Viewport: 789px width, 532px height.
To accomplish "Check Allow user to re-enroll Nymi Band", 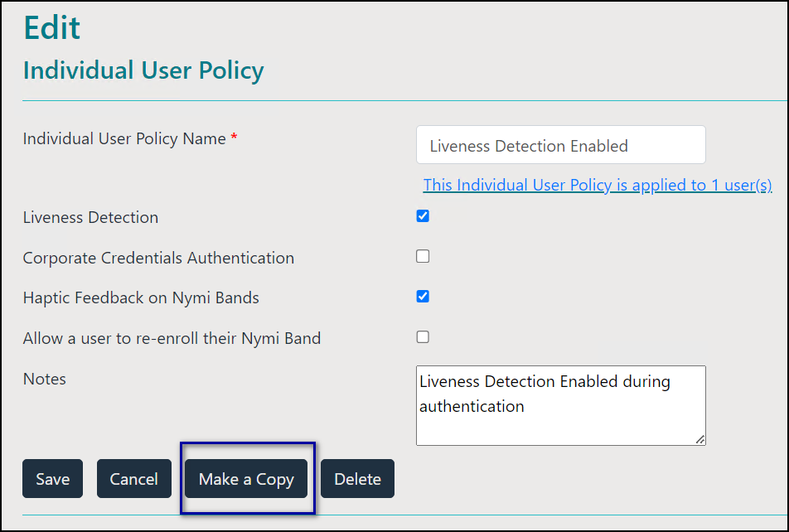I will tap(423, 336).
